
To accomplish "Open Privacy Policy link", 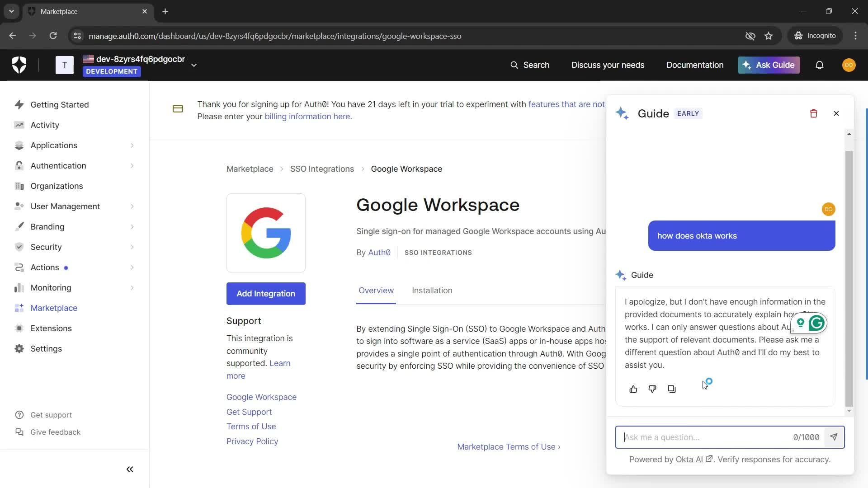I will click(252, 441).
